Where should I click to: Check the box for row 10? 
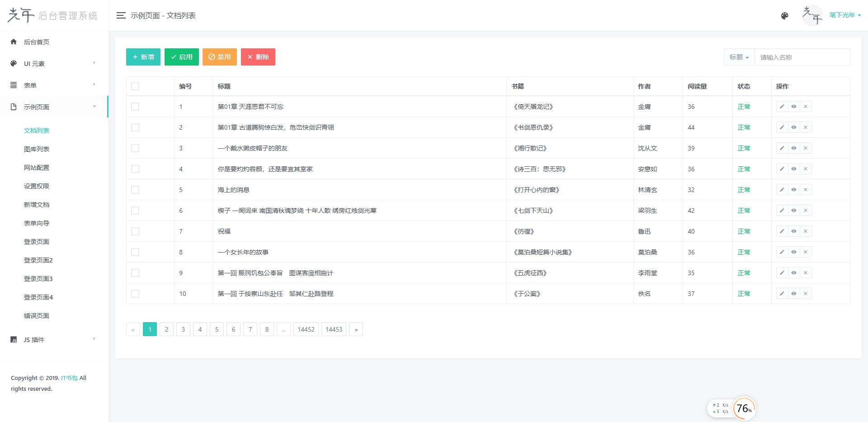(135, 294)
